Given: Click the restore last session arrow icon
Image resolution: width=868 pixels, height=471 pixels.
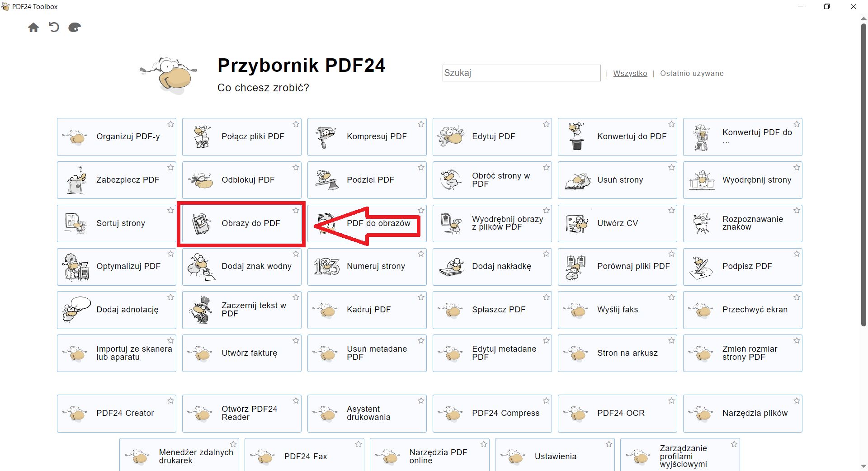Looking at the screenshot, I should 54,28.
